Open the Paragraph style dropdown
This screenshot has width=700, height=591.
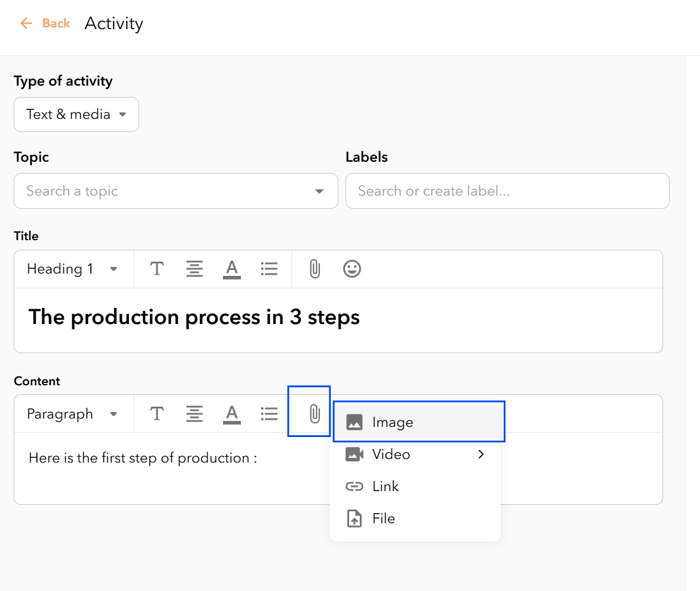click(x=74, y=414)
